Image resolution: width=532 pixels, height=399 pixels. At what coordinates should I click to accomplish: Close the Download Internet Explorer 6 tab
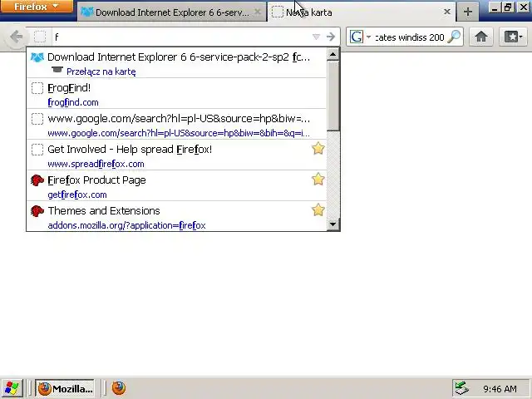pos(258,12)
